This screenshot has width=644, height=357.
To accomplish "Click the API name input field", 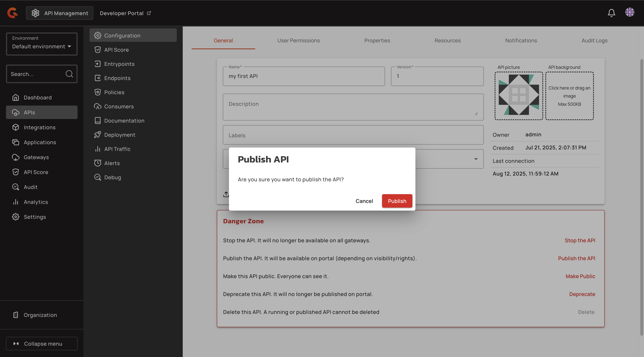I will pos(304,76).
